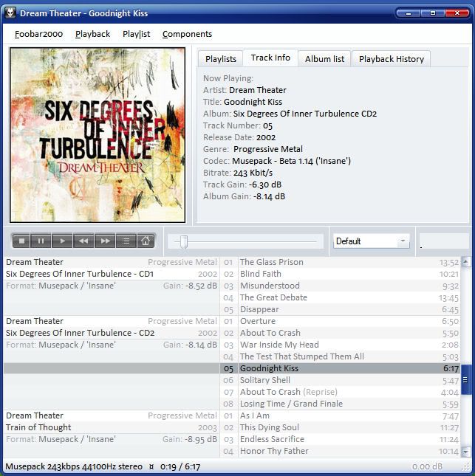This screenshot has height=476, width=475.
Task: Click Musepack 243kbps status bar text
Action: [x=74, y=466]
